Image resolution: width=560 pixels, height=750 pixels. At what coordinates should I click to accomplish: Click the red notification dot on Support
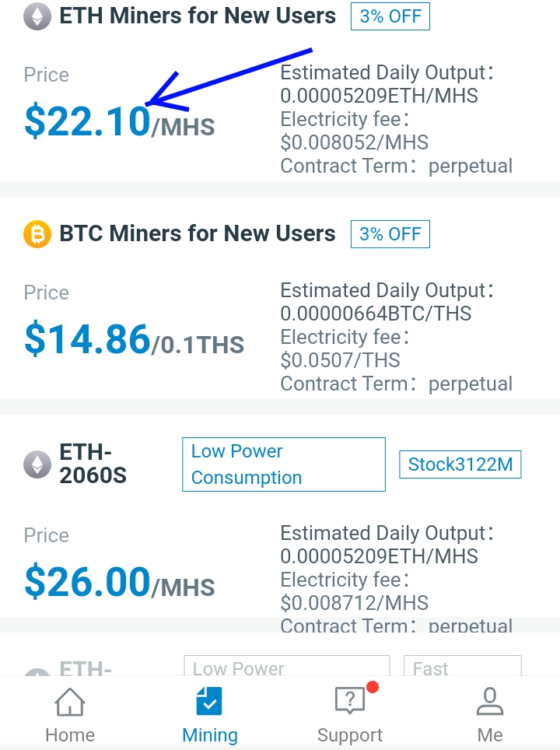point(372,687)
